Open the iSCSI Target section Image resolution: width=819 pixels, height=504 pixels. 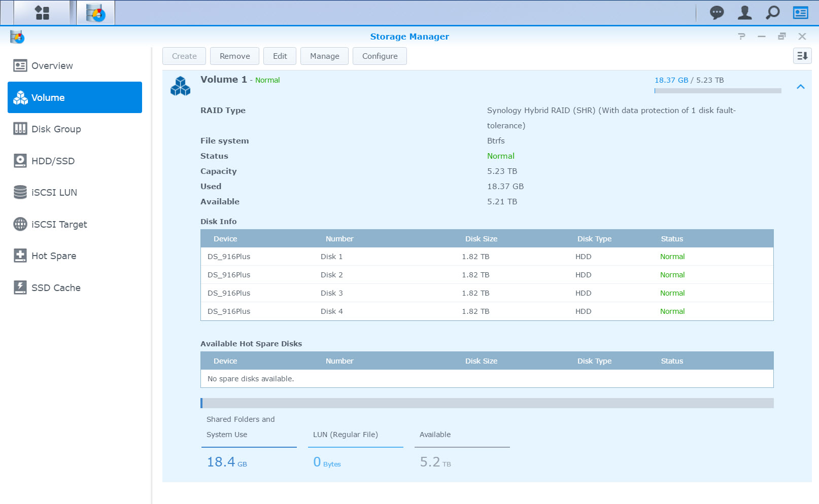coord(75,224)
